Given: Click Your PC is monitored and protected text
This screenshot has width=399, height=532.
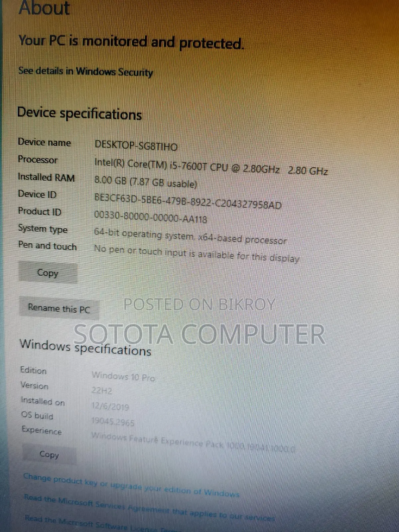Looking at the screenshot, I should pos(131,42).
